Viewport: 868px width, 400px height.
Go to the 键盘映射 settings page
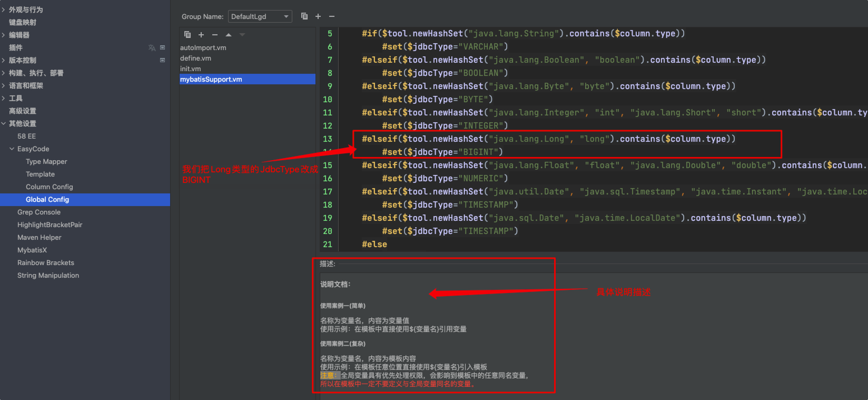coord(22,22)
